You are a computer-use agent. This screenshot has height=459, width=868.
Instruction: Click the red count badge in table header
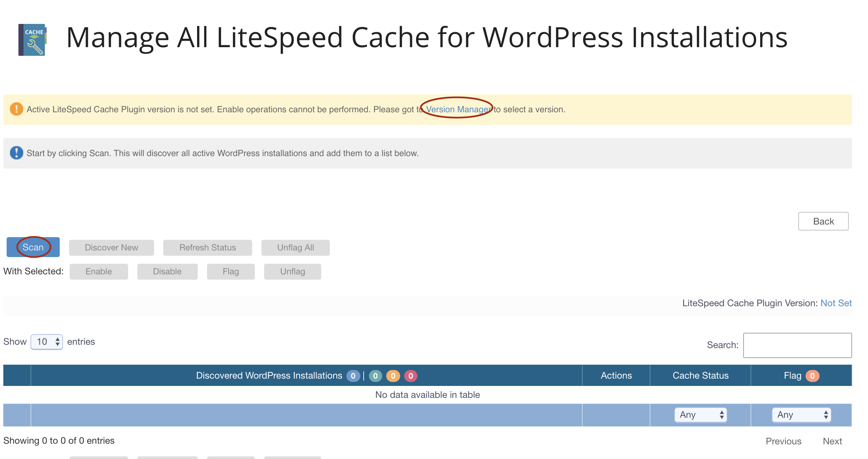pyautogui.click(x=410, y=376)
